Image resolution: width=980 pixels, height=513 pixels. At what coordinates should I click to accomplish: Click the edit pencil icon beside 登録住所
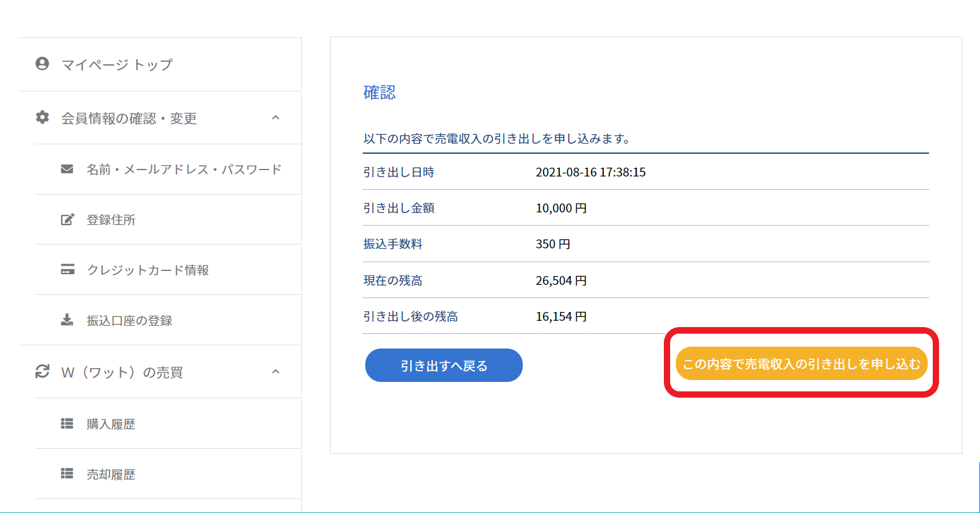67,219
